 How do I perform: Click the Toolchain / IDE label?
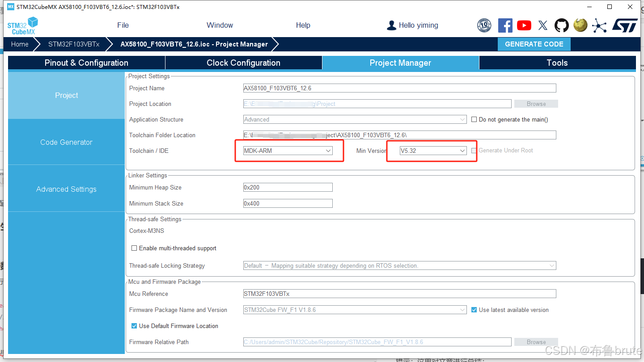click(149, 151)
